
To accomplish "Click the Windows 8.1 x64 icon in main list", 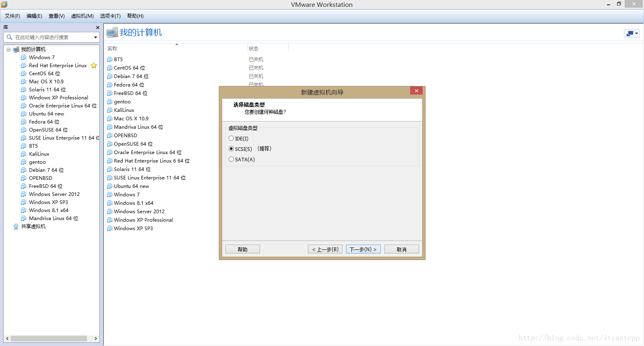I will 109,203.
